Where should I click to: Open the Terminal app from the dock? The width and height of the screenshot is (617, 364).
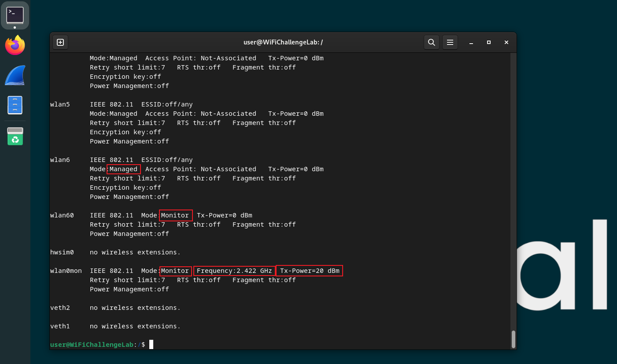click(15, 15)
